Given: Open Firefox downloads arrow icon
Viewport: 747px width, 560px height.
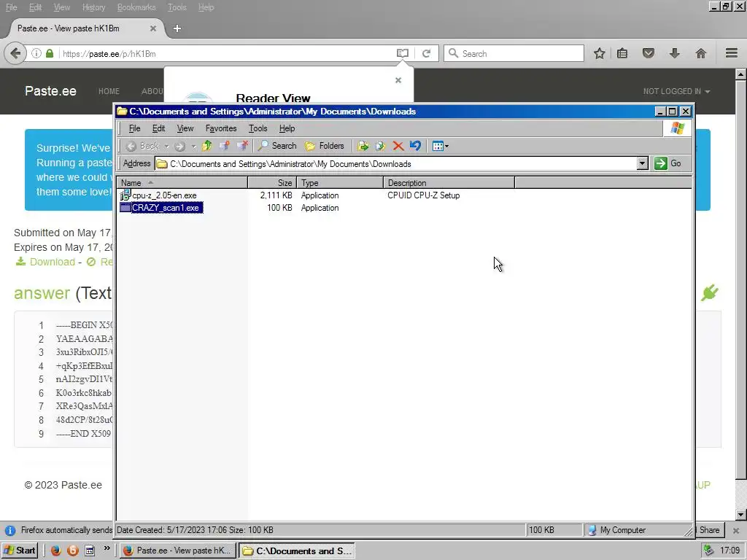Looking at the screenshot, I should (x=674, y=53).
